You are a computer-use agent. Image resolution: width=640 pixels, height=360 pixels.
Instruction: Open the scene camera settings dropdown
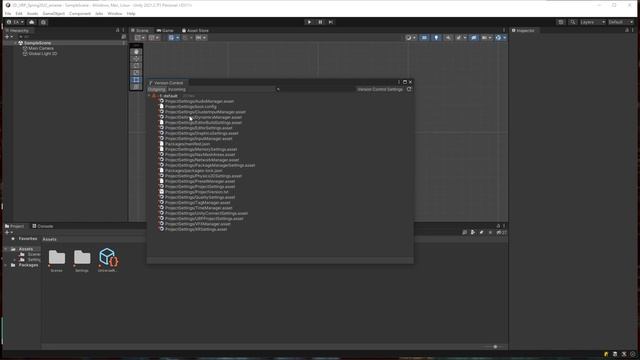click(x=486, y=38)
